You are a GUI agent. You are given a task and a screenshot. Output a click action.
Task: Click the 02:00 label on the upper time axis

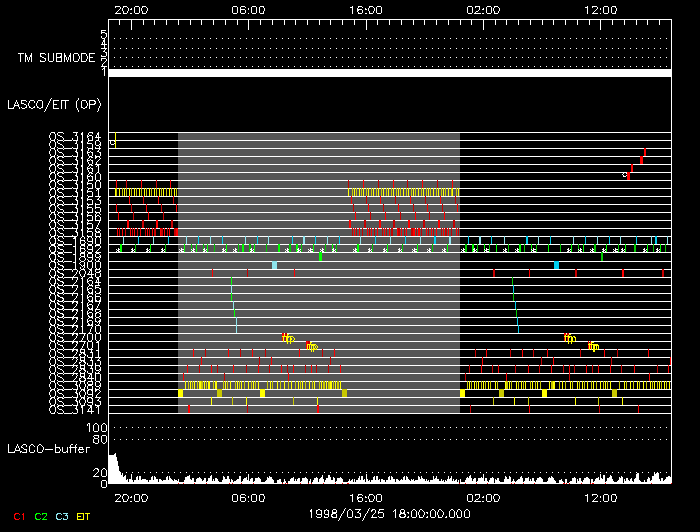[x=483, y=10]
